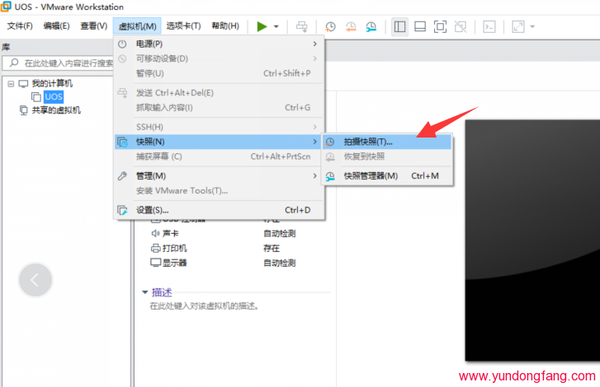Viewport: 600px width, 387px height.
Task: Click the 电源 power icon in menu
Action: 122,44
